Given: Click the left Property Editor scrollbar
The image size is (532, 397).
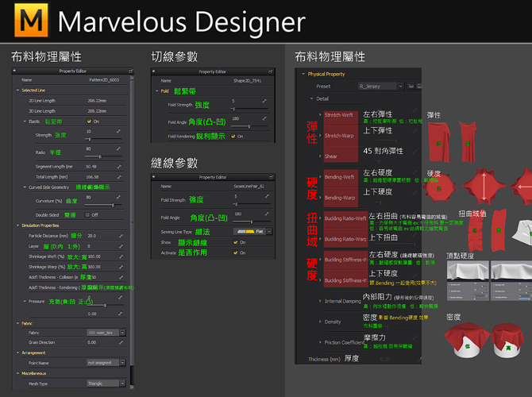Looking at the screenshot, I should click(x=132, y=221).
